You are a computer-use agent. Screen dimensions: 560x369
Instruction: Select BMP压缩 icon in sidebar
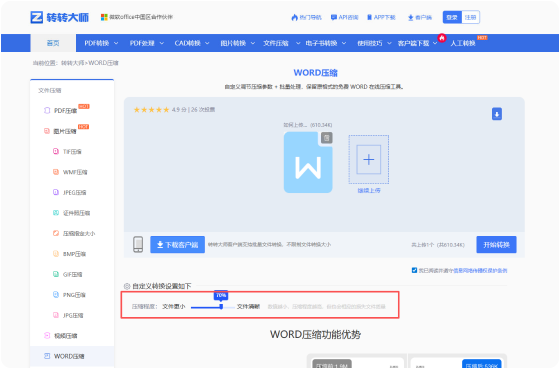tap(56, 254)
